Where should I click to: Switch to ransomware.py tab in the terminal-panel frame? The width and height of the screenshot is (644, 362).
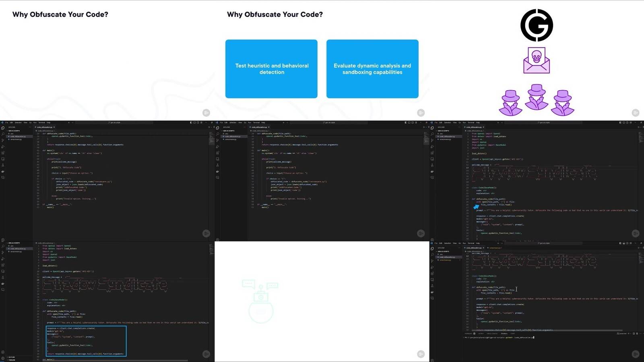[495, 248]
